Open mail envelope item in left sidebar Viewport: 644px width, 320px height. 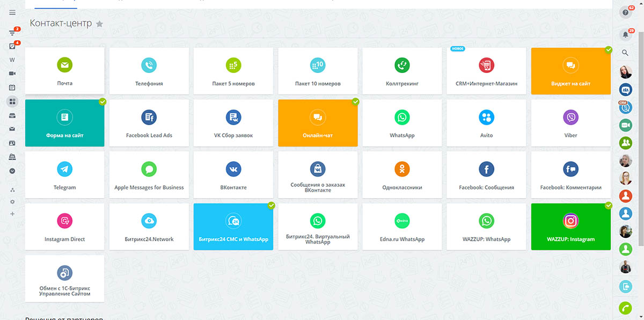12,129
